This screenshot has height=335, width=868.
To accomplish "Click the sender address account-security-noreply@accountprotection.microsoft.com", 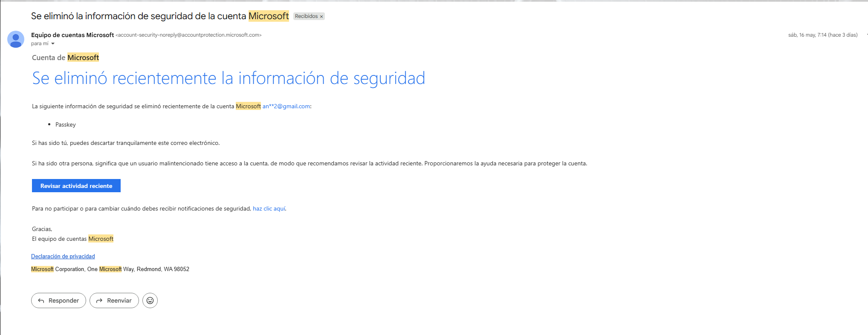I will (x=188, y=35).
